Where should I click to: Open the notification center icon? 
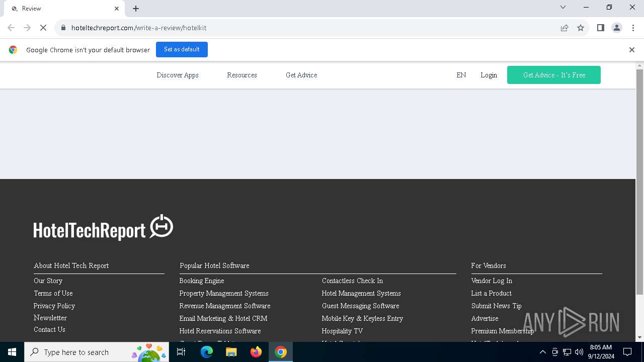click(x=627, y=352)
